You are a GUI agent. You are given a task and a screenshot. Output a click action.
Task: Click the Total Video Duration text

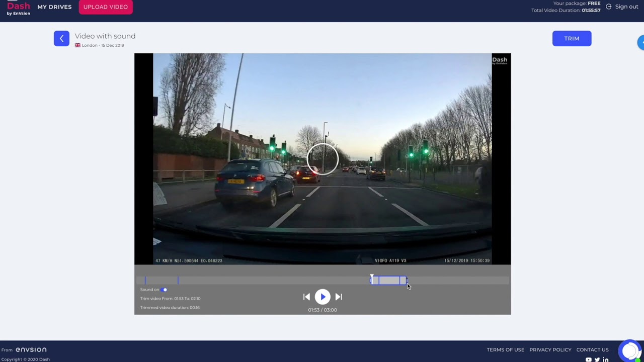566,10
